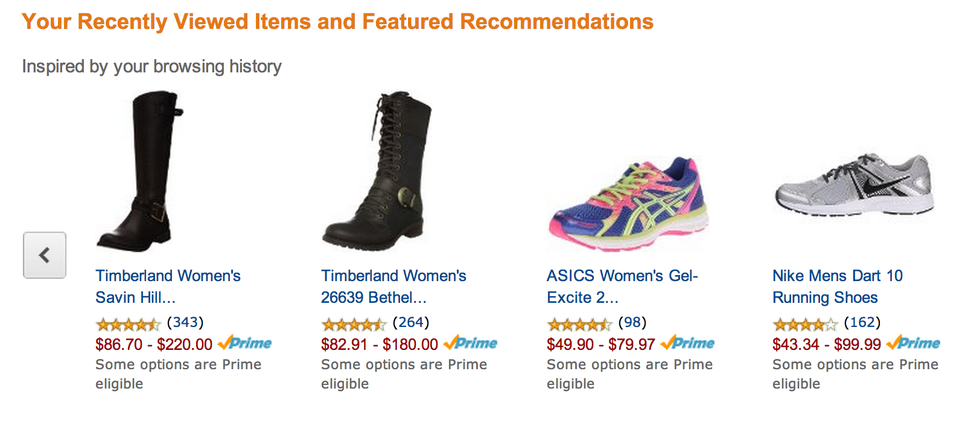Screen dimensions: 980x438
Task: View the 343 reviews for Savin Hill
Action: pyautogui.click(x=185, y=322)
